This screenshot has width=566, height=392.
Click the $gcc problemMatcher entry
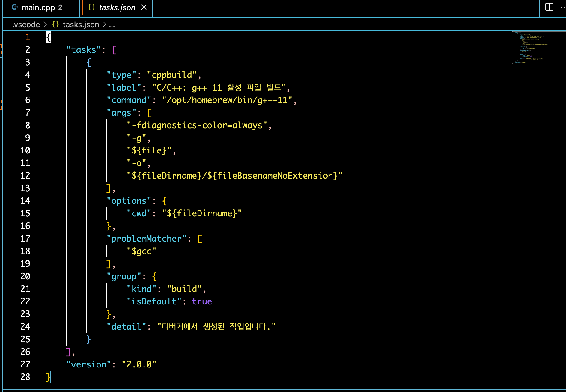point(141,251)
